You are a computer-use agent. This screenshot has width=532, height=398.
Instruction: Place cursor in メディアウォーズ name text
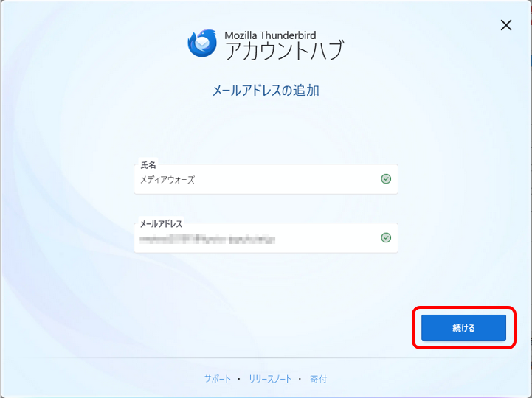[x=167, y=180]
